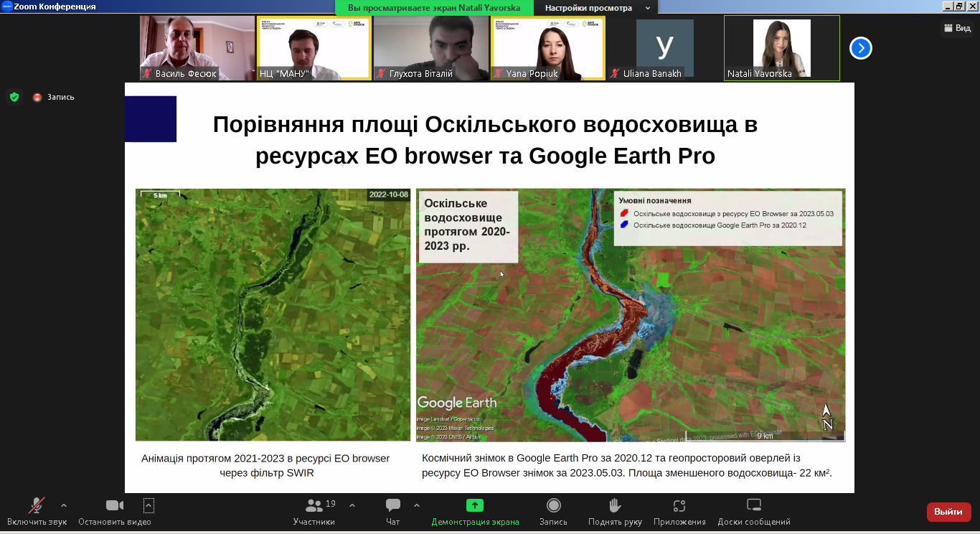Switch layout using Вид button
Screen dimensions: 980x534
pos(957,28)
